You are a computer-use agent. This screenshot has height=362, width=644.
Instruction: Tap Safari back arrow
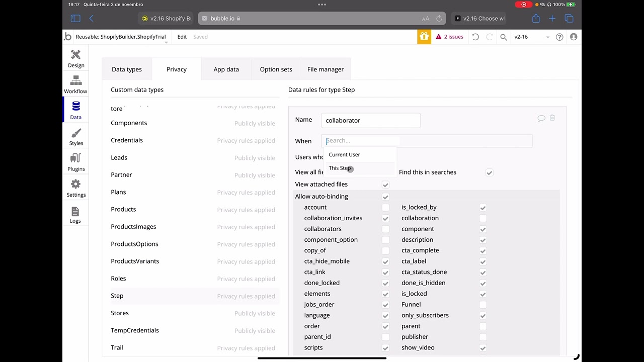pos(91,18)
